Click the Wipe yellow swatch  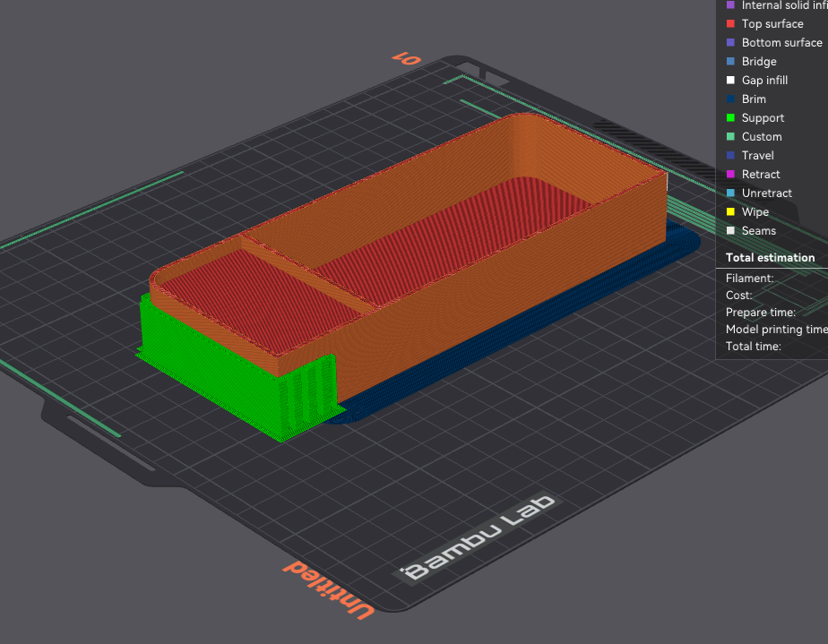[x=730, y=212]
